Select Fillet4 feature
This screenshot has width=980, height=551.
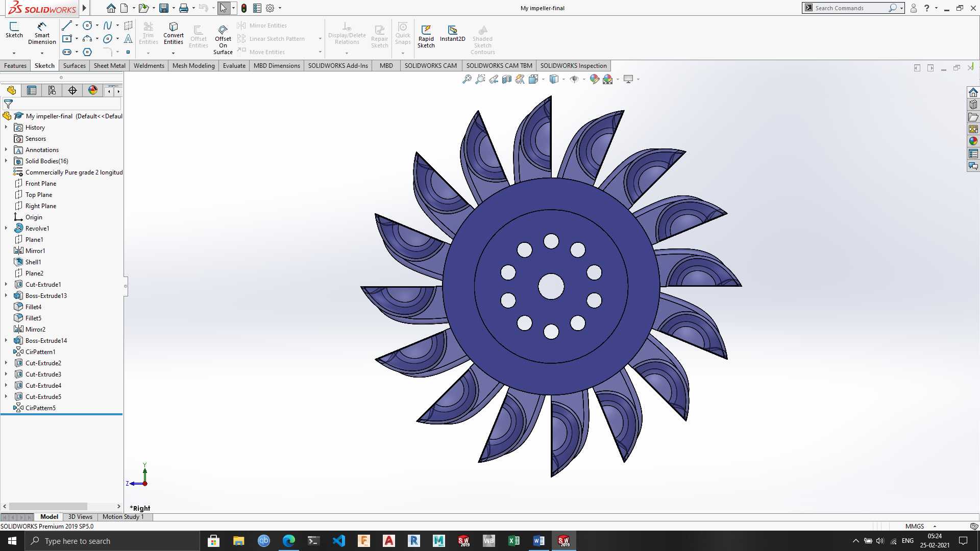[x=33, y=307]
